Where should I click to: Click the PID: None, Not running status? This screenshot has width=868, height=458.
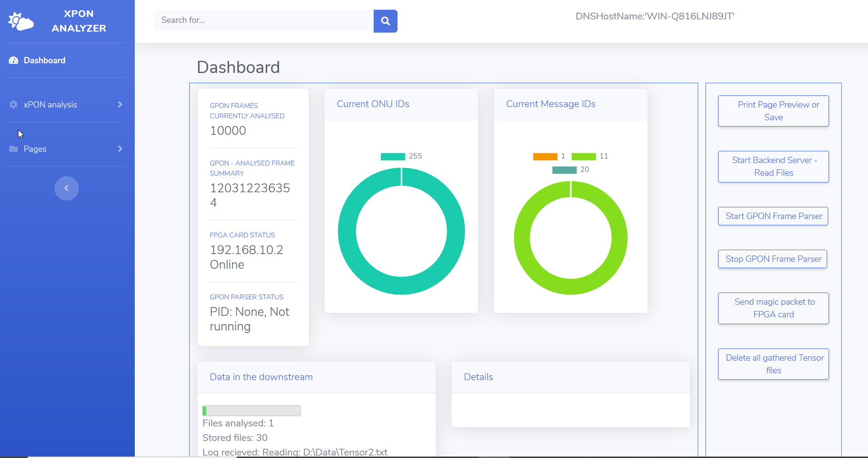[250, 319]
